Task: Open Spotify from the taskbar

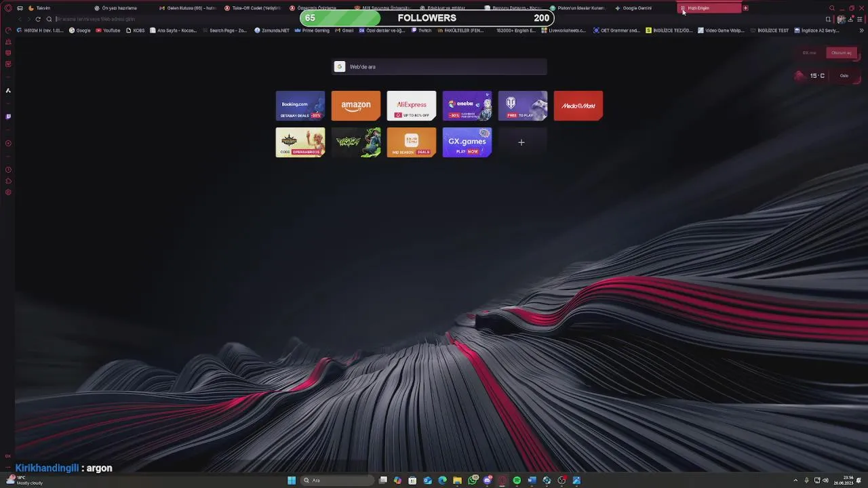Action: tap(517, 481)
